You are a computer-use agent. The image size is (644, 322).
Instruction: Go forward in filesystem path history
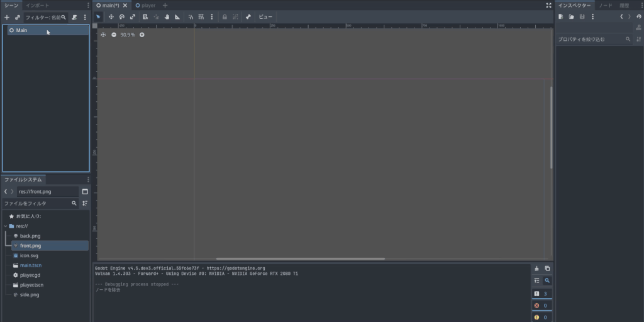[x=13, y=191]
